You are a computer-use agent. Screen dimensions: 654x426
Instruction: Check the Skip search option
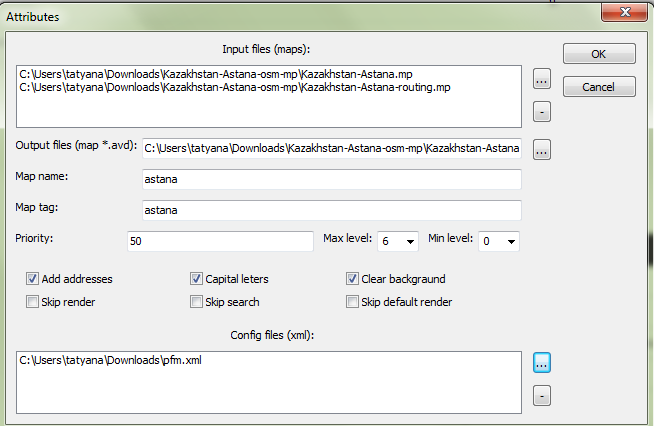[x=197, y=302]
